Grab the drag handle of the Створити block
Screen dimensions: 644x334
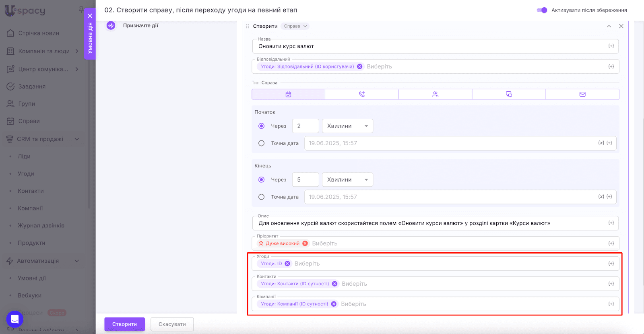tap(248, 26)
